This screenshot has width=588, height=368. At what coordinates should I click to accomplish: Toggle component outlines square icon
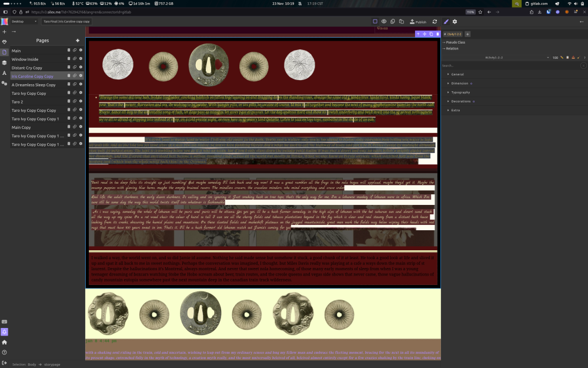375,22
